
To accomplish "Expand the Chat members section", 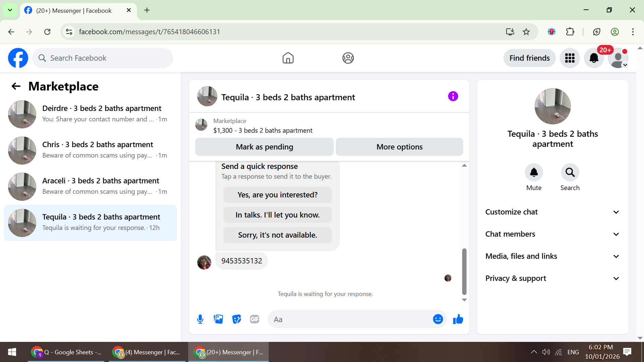I will 552,234.
